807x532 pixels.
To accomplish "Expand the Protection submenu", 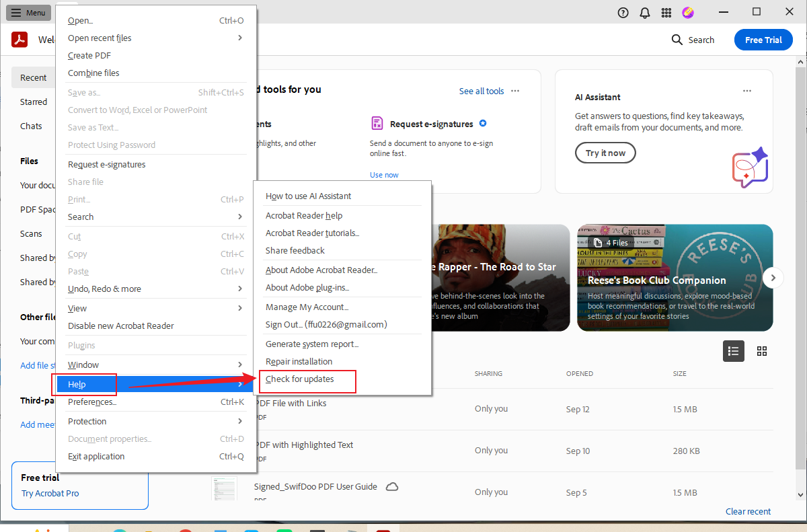I will click(87, 421).
